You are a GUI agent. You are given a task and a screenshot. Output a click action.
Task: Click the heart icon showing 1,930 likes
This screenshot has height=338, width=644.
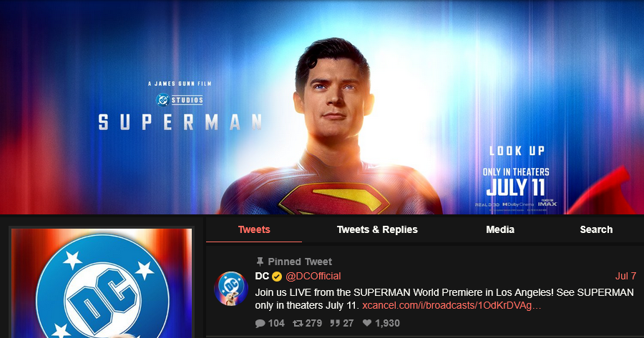[x=367, y=323]
